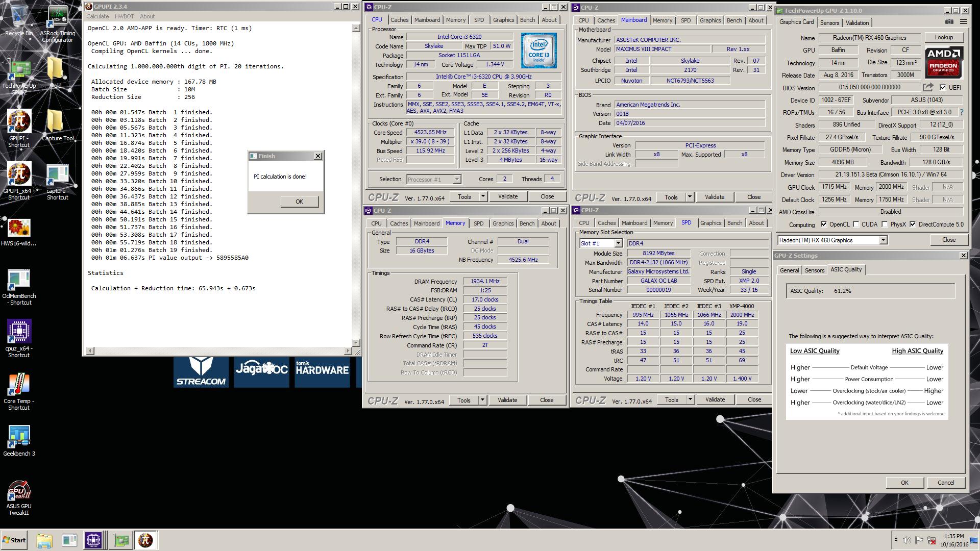Open the Capture Tool folder
This screenshot has height=551, width=980.
pyautogui.click(x=57, y=125)
